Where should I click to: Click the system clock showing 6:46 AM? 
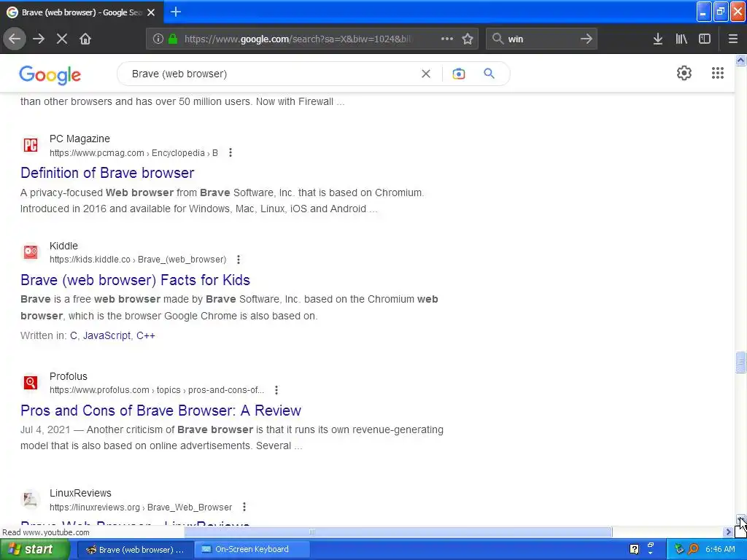click(x=720, y=550)
